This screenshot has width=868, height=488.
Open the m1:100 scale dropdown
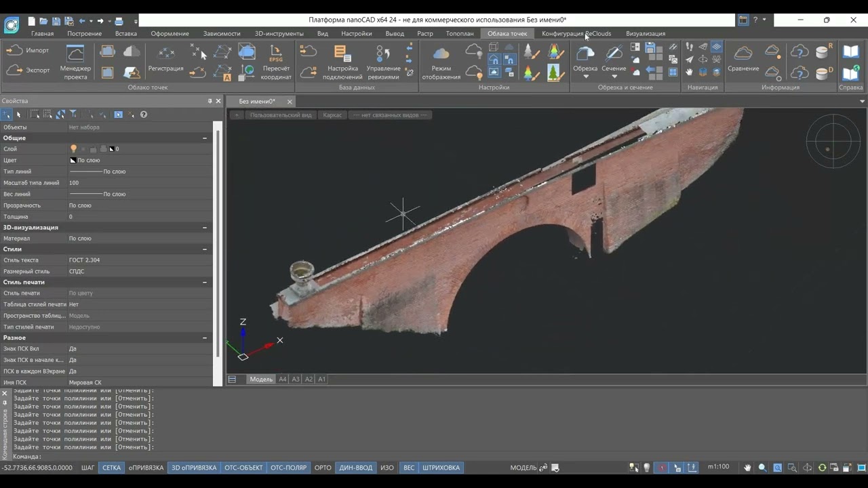(719, 467)
